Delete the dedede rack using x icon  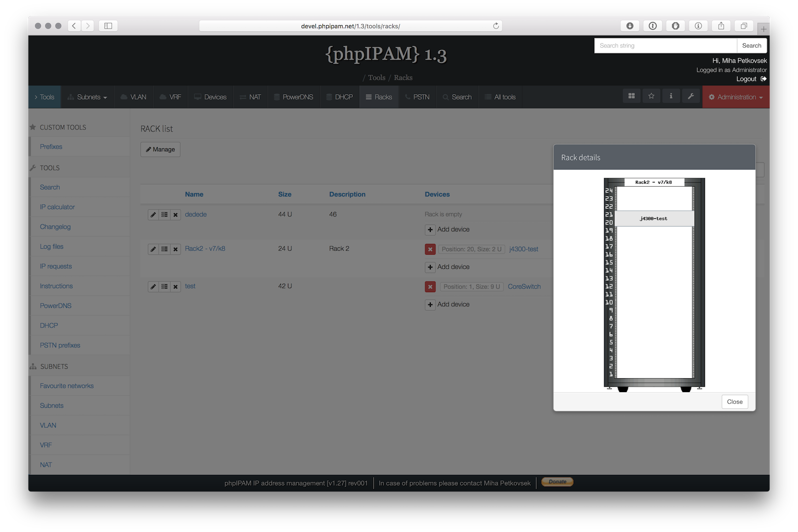click(175, 215)
